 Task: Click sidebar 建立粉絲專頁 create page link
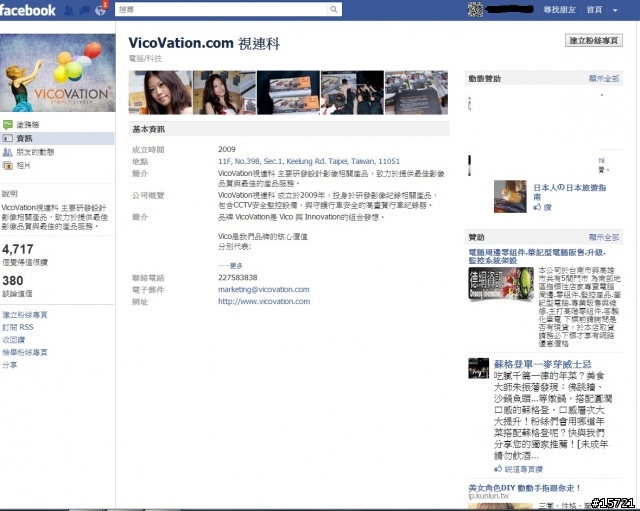pos(25,315)
